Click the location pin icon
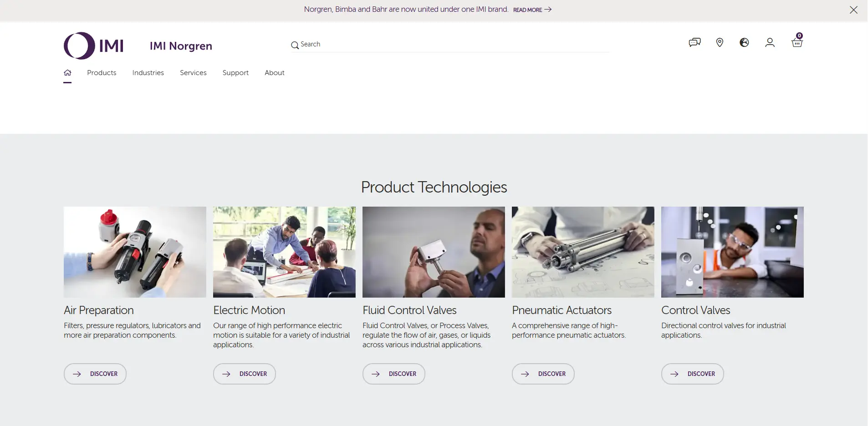The image size is (868, 426). pyautogui.click(x=720, y=43)
